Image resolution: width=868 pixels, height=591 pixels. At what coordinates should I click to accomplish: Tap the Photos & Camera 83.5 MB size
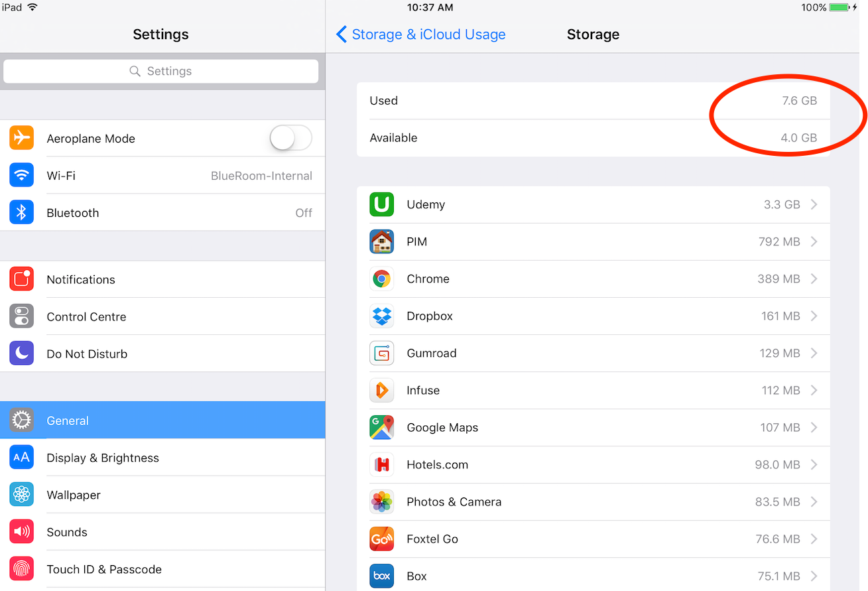point(777,501)
